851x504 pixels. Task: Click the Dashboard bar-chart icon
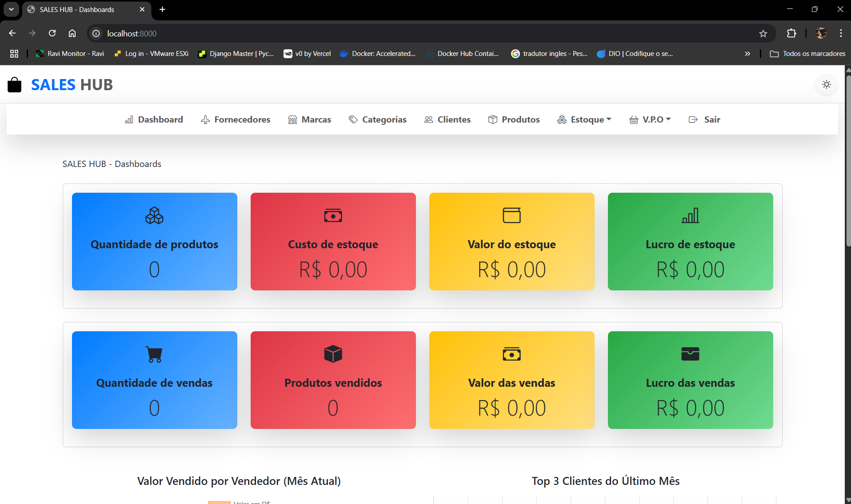tap(129, 120)
